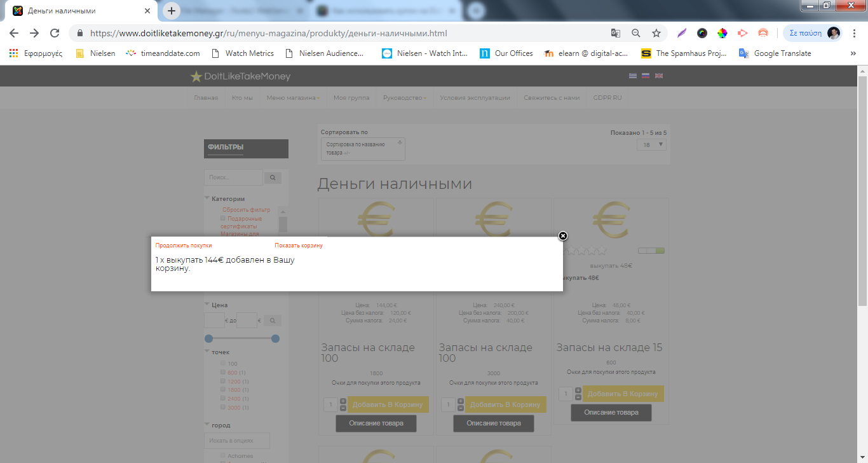Screen dimensions: 868x463
Task: Open 'Моя группа' menu item
Action: [x=351, y=98]
